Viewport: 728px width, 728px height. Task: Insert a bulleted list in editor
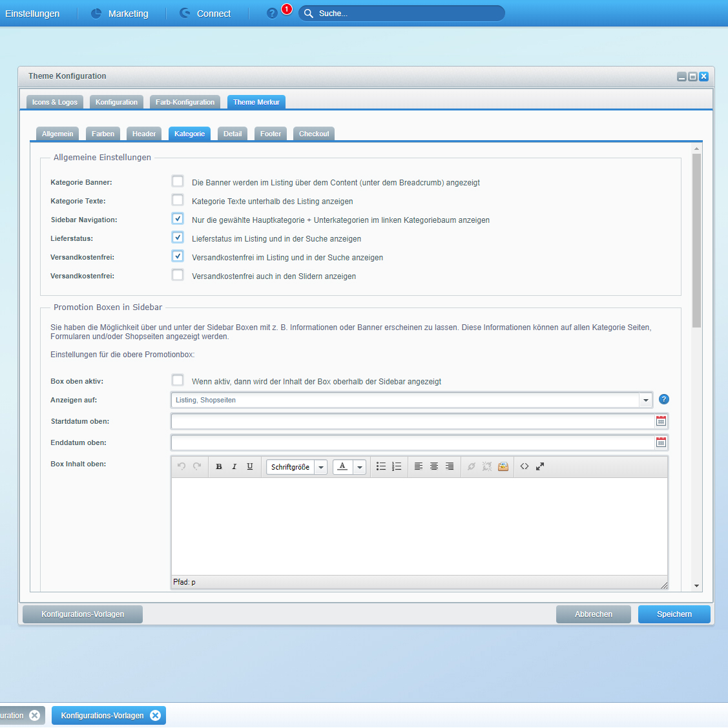coord(381,466)
